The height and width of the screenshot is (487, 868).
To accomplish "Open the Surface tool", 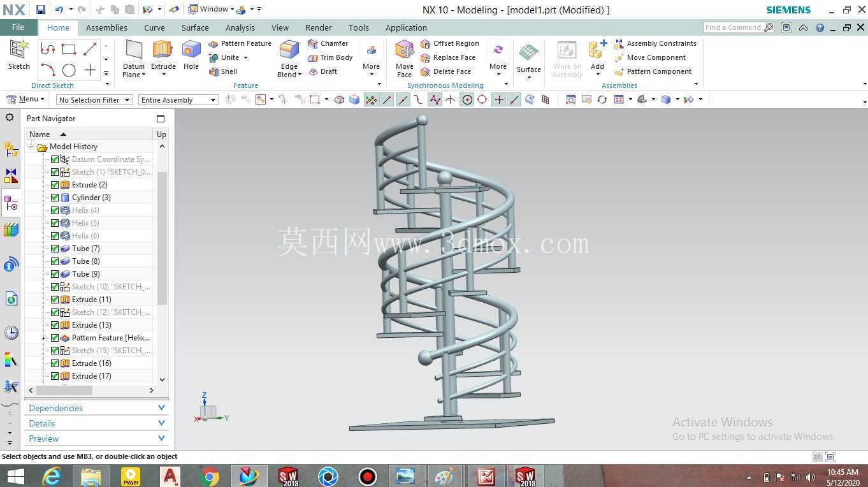I will coord(529,62).
